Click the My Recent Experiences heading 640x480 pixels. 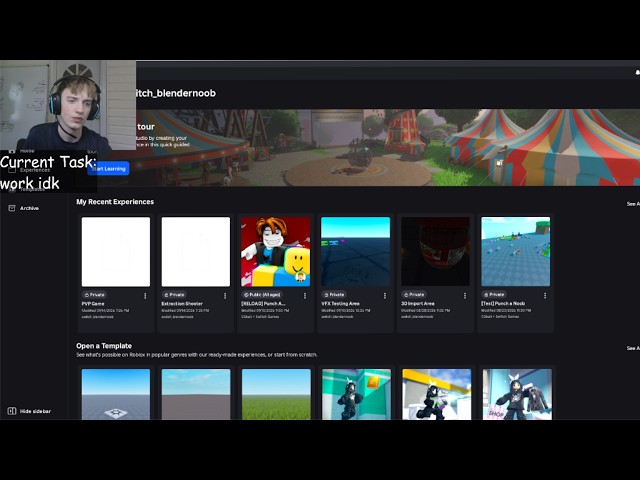(x=115, y=202)
